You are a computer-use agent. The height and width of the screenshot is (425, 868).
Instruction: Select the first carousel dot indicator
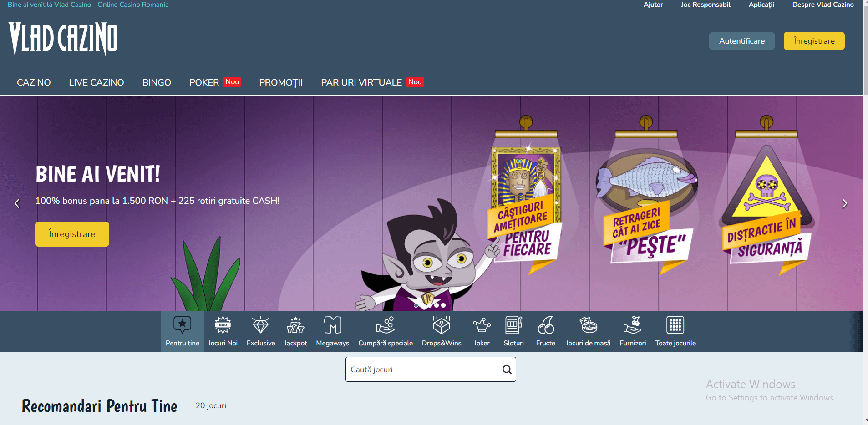click(x=416, y=305)
